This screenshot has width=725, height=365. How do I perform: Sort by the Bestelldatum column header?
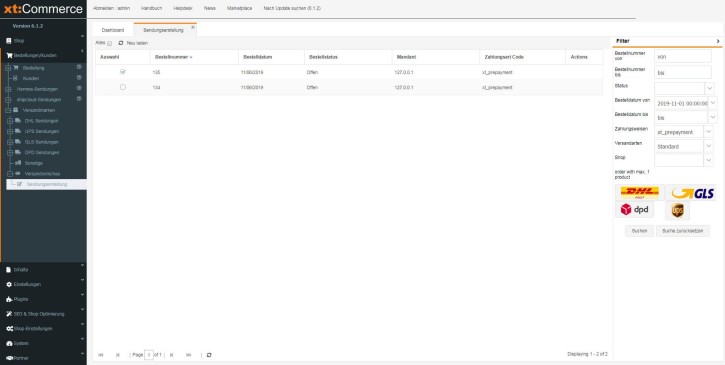(271, 57)
